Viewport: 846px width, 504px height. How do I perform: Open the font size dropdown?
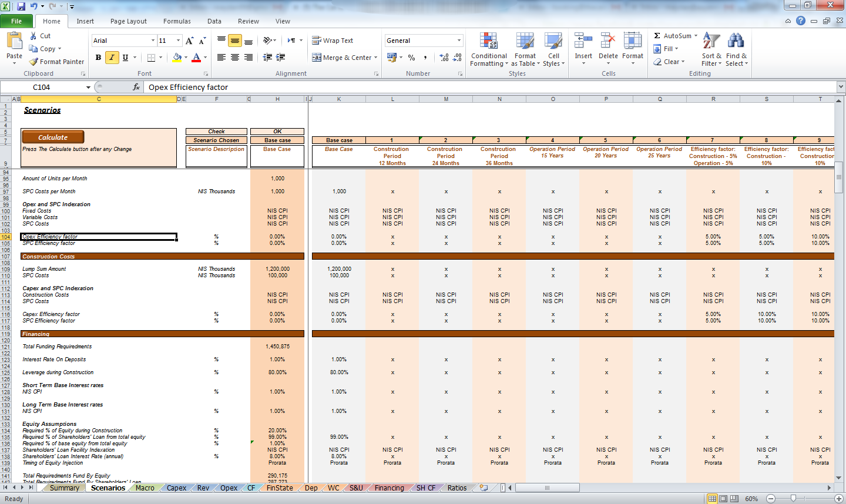(178, 41)
